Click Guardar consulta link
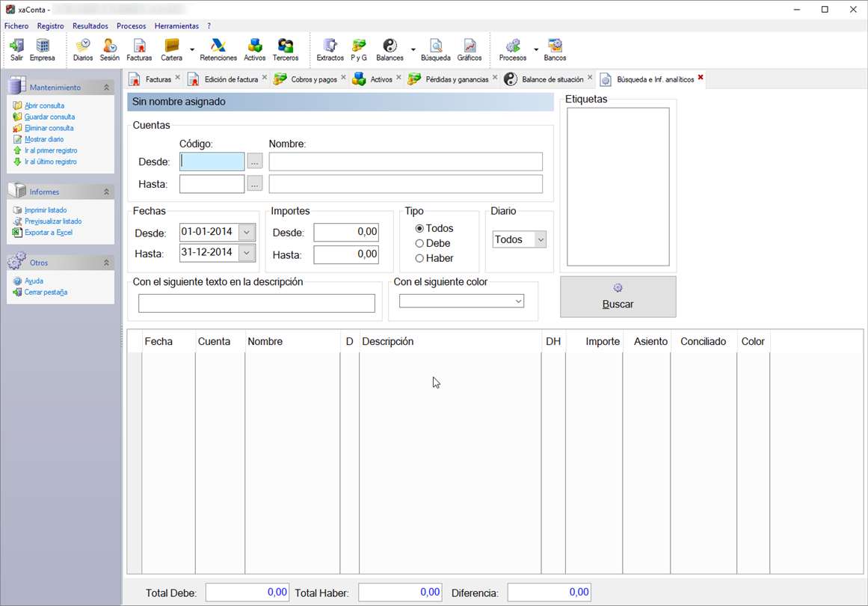Viewport: 868px width, 606px height. tap(49, 117)
